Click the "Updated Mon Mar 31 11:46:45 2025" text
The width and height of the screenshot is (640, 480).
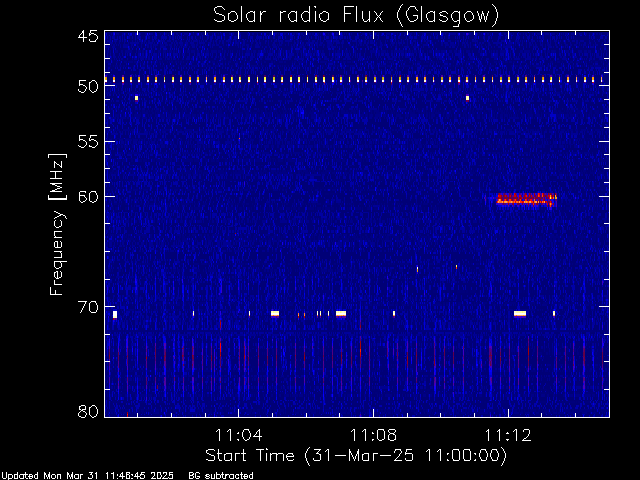click(x=87, y=476)
